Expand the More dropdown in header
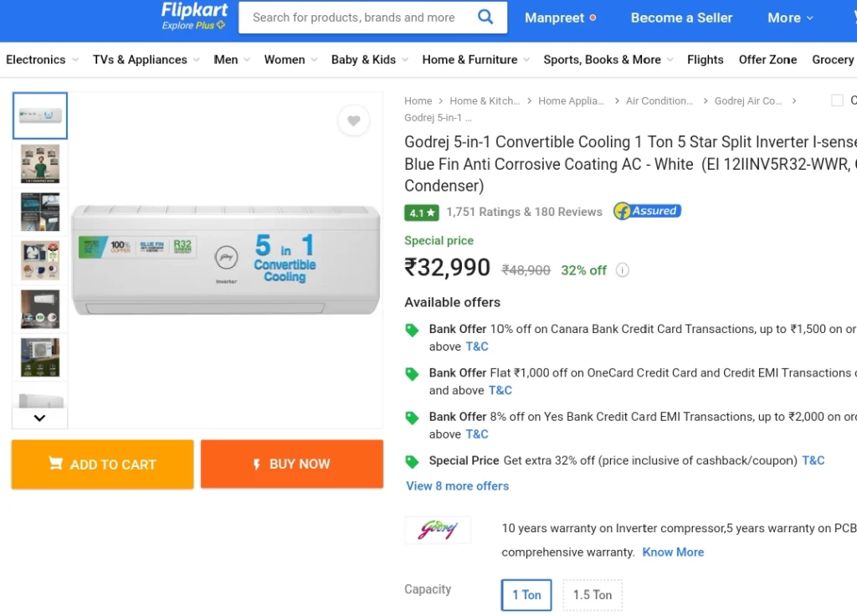The image size is (857, 616). 790,18
